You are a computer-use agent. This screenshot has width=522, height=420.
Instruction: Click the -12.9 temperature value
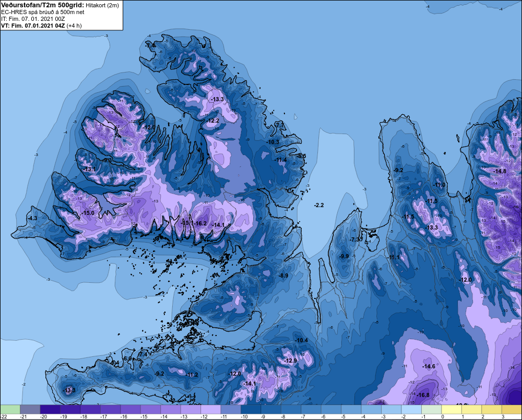click(290, 361)
